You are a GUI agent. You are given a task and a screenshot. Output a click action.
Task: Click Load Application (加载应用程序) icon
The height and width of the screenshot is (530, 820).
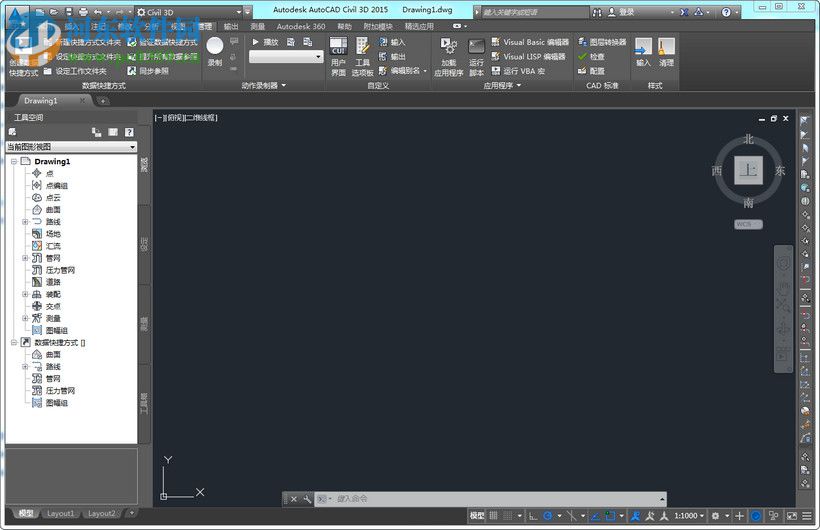coord(449,57)
